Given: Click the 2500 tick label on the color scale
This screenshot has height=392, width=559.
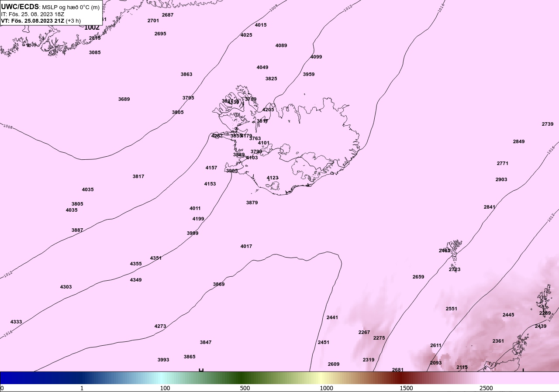Looking at the screenshot, I should pyautogui.click(x=486, y=388).
